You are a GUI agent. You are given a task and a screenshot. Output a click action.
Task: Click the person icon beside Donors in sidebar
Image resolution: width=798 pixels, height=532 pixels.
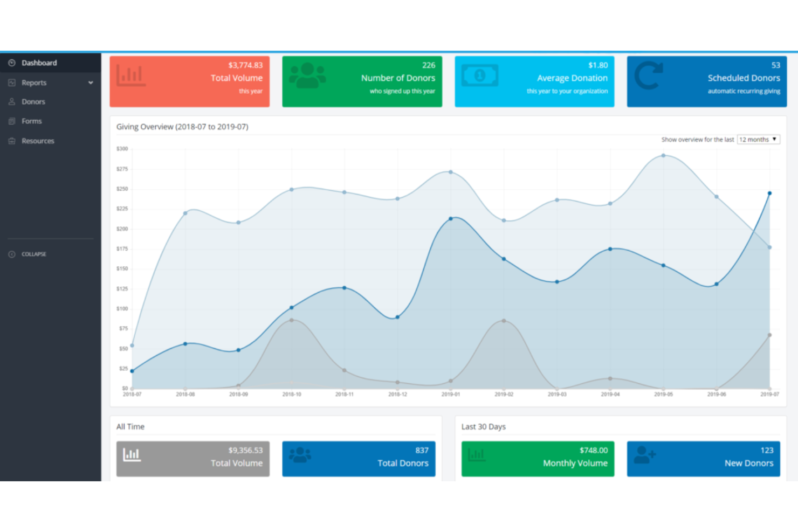click(x=11, y=101)
